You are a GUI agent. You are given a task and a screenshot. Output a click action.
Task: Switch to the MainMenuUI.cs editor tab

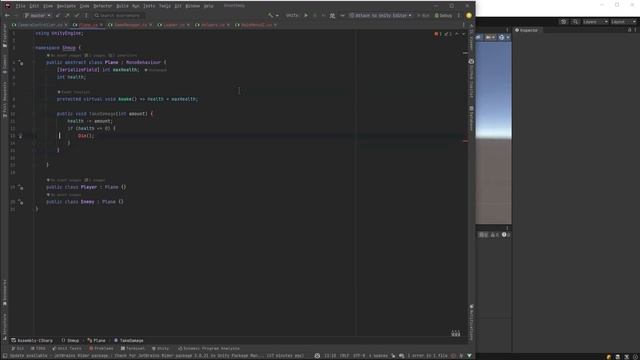(x=256, y=25)
